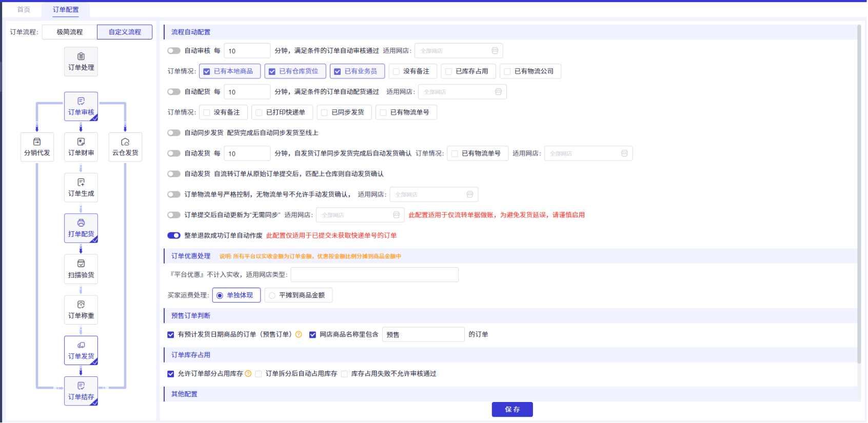868x423 pixels.
Task: Select the 分销代发 flow node
Action: click(37, 147)
